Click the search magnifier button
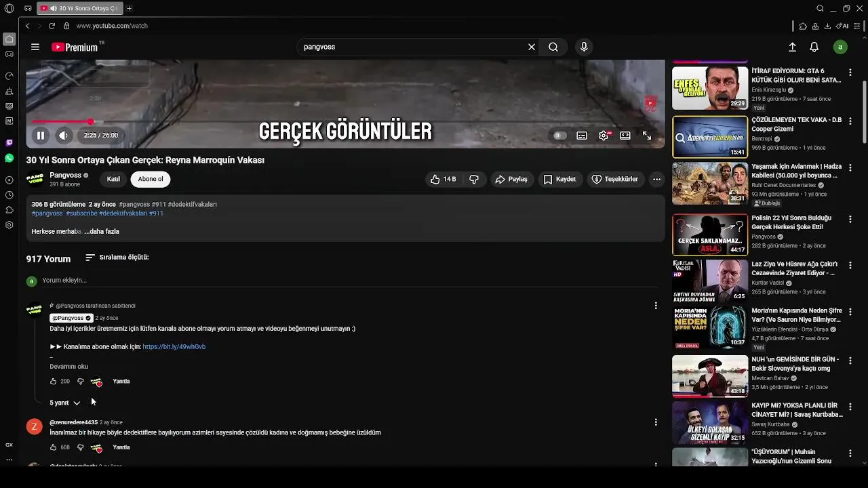 (553, 47)
